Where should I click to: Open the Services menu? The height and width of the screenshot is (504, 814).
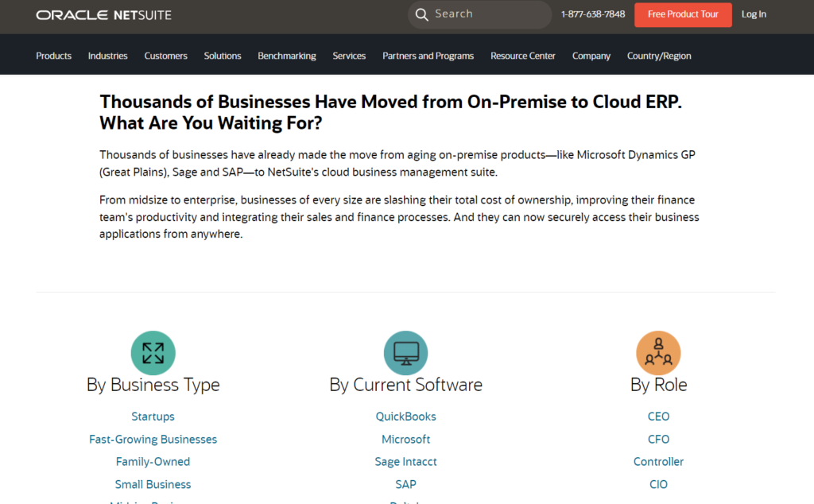click(349, 56)
